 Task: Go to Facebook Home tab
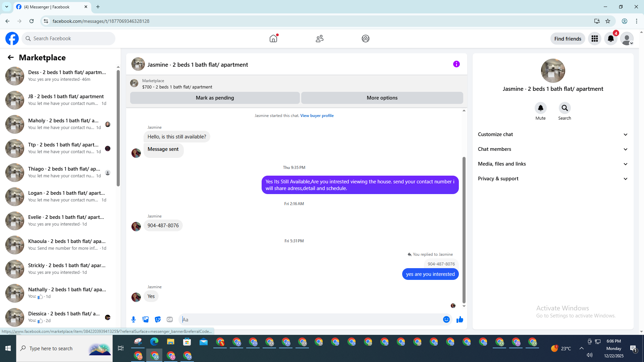point(273,39)
